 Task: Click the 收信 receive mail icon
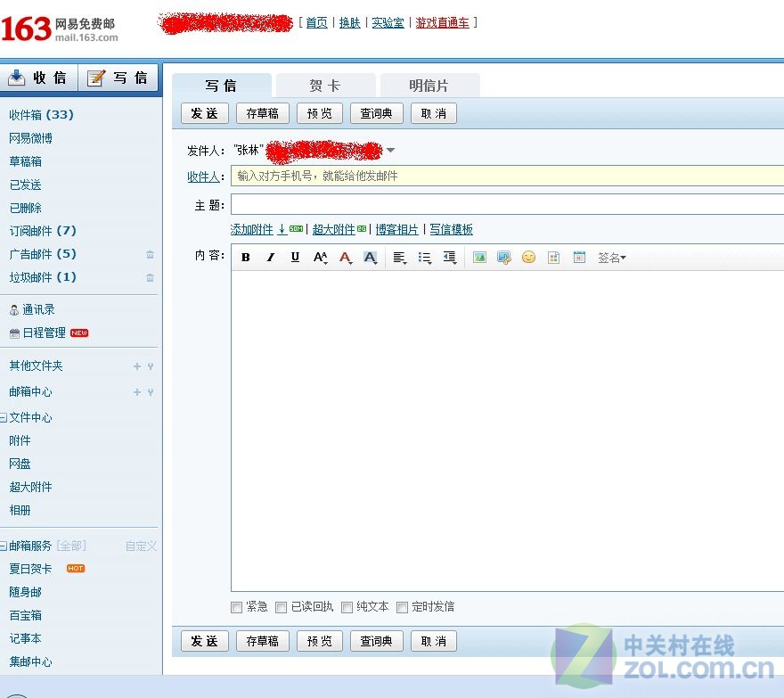click(40, 78)
